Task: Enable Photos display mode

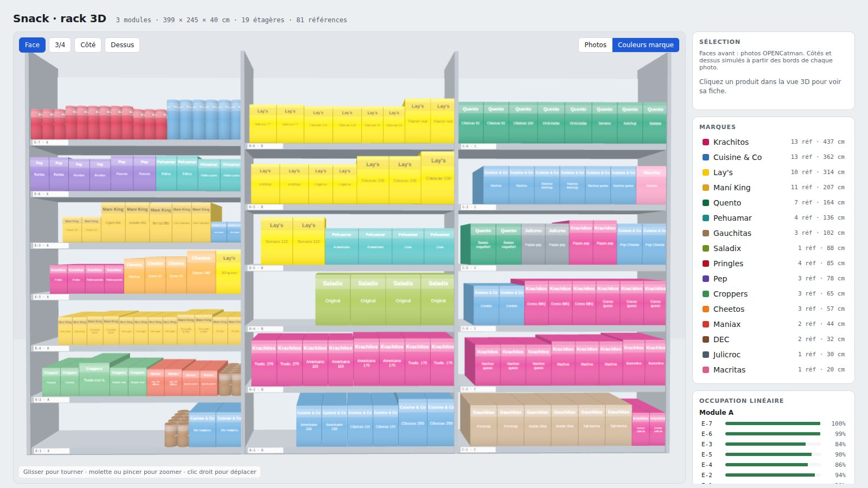Action: pyautogui.click(x=595, y=45)
